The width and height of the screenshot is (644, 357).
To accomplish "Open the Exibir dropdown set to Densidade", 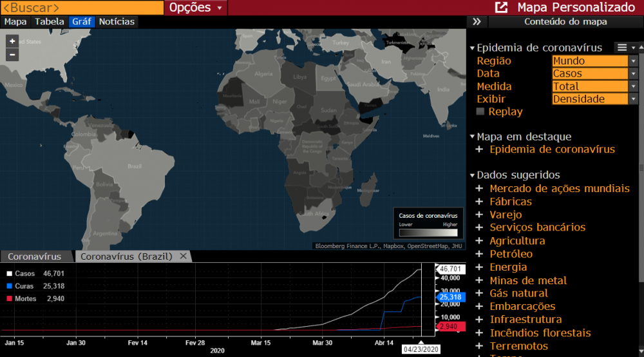I will click(x=594, y=99).
